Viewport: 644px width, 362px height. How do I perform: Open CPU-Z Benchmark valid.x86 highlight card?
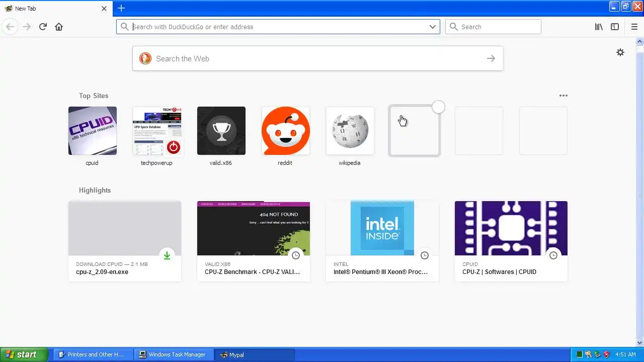click(x=254, y=241)
